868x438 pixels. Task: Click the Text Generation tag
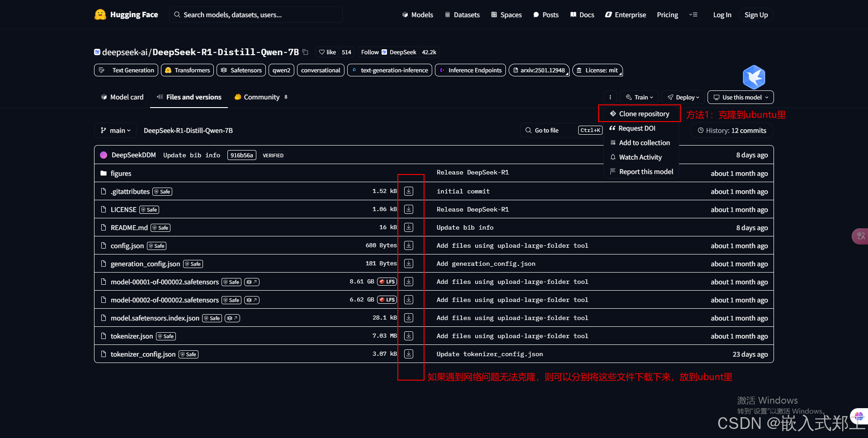click(x=126, y=70)
